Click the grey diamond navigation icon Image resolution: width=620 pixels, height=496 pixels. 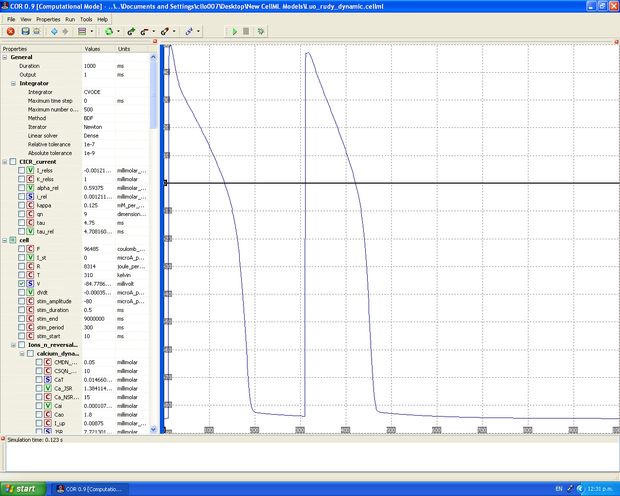[65, 31]
